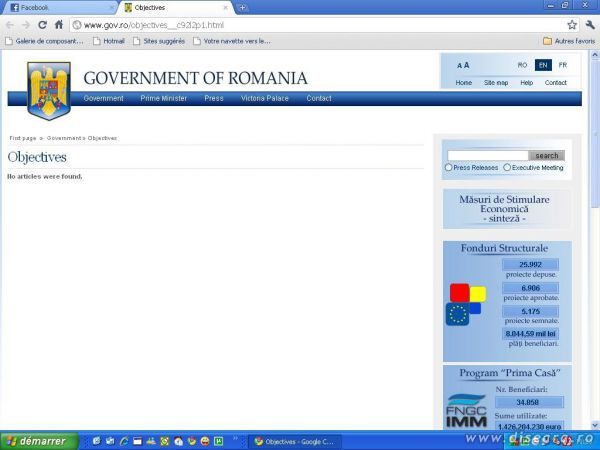Open the Prime Minister navigation menu

(163, 98)
